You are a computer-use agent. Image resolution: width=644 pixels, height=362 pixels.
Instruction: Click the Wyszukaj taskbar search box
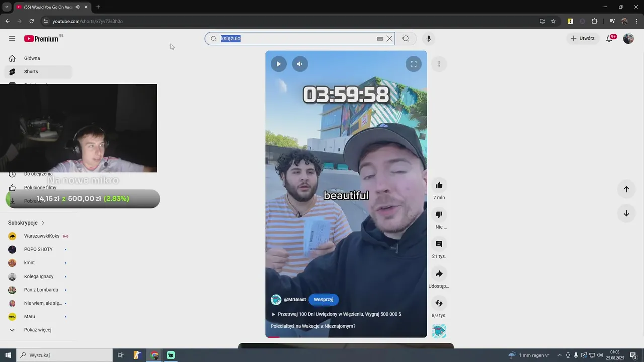tap(64, 355)
